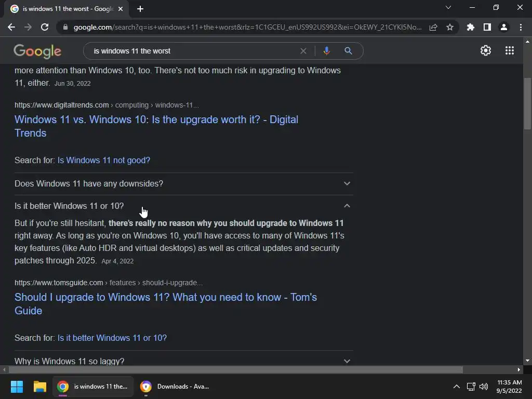Submit search with magnifier icon
The image size is (532, 399).
348,51
